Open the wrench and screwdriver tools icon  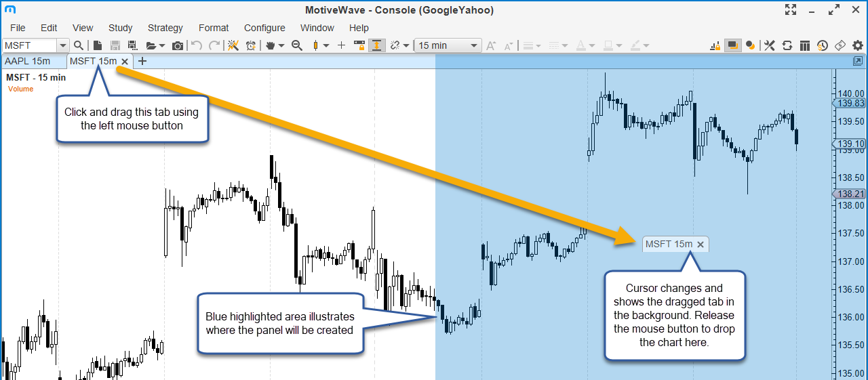tap(770, 45)
